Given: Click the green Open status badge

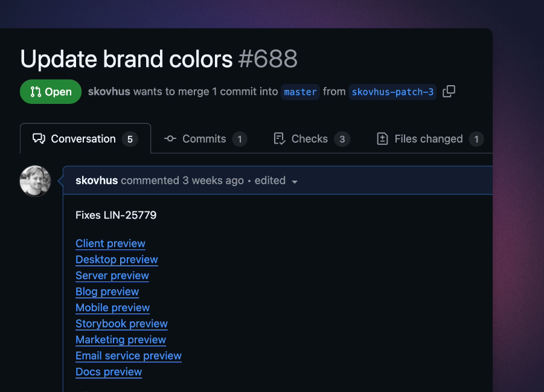Looking at the screenshot, I should [x=51, y=92].
